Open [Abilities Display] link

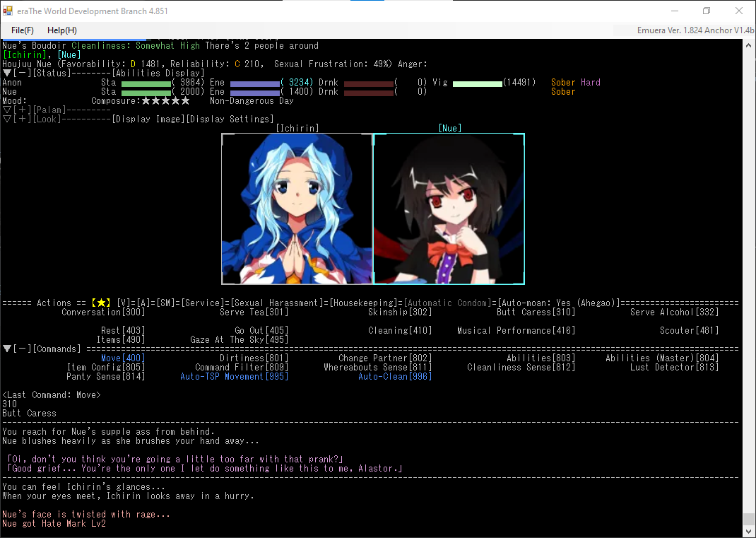coord(158,74)
